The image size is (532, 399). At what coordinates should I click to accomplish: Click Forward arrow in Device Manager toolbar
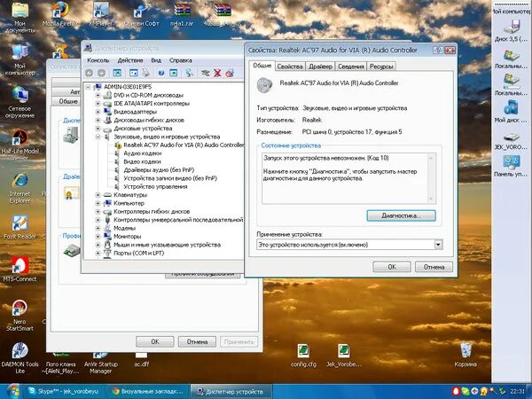coord(101,73)
